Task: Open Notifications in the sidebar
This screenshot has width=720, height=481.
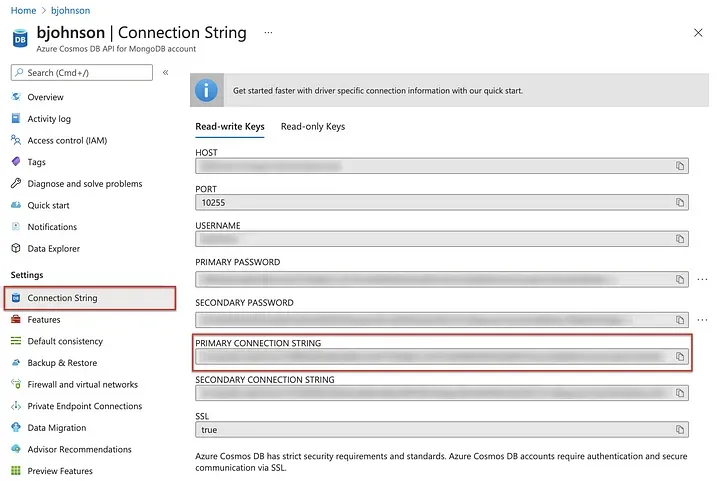Action: click(52, 227)
